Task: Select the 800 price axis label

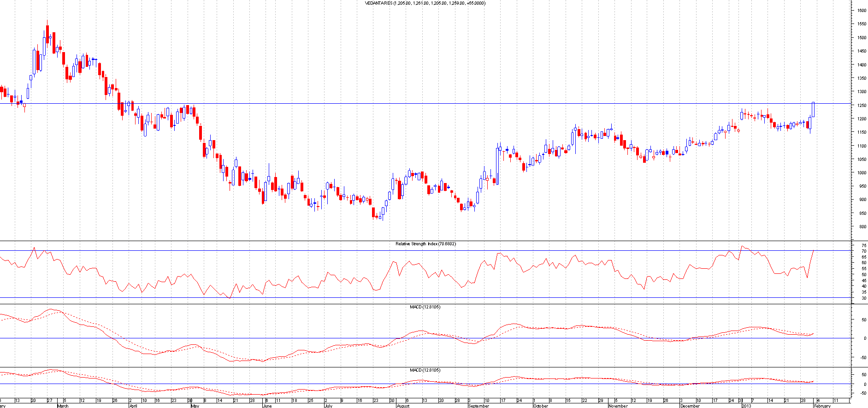Action: [x=861, y=227]
